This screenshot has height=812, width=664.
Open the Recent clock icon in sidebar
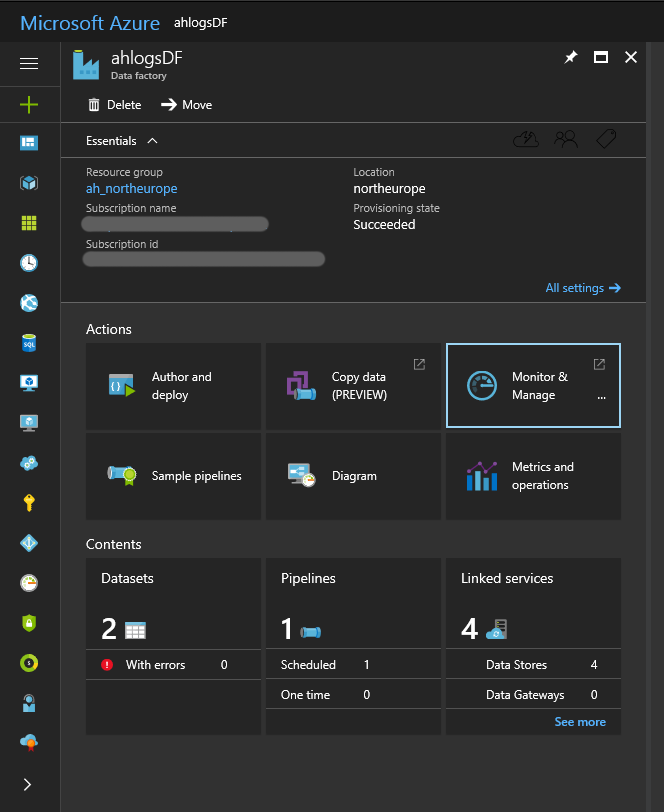[x=29, y=263]
